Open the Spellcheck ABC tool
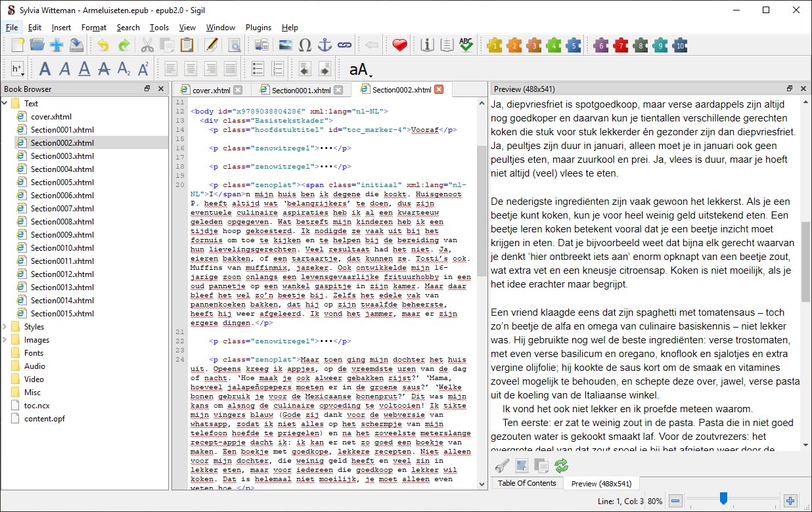The height and width of the screenshot is (512, 812). click(x=466, y=45)
